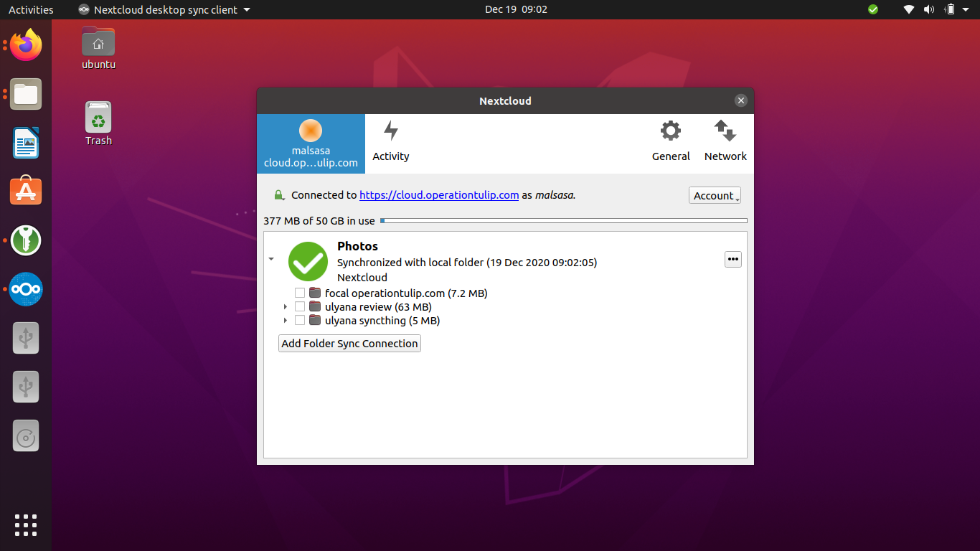980x551 pixels.
Task: Open Nextcloud desktop sync client app menu
Action: pyautogui.click(x=164, y=9)
